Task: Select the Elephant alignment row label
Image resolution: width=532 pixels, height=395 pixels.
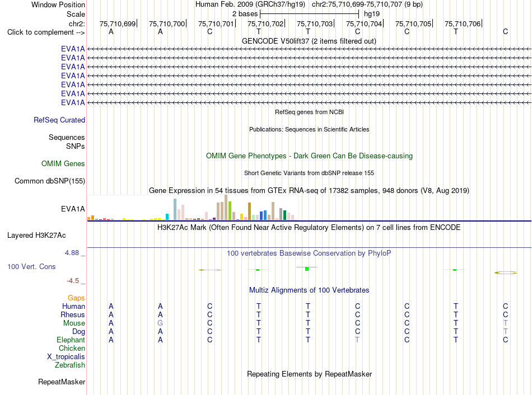Action: (x=71, y=340)
